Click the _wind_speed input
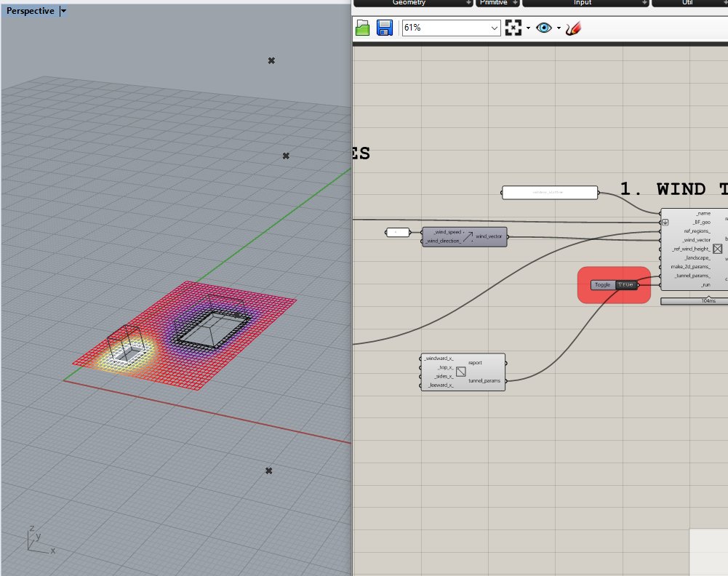 [x=447, y=232]
